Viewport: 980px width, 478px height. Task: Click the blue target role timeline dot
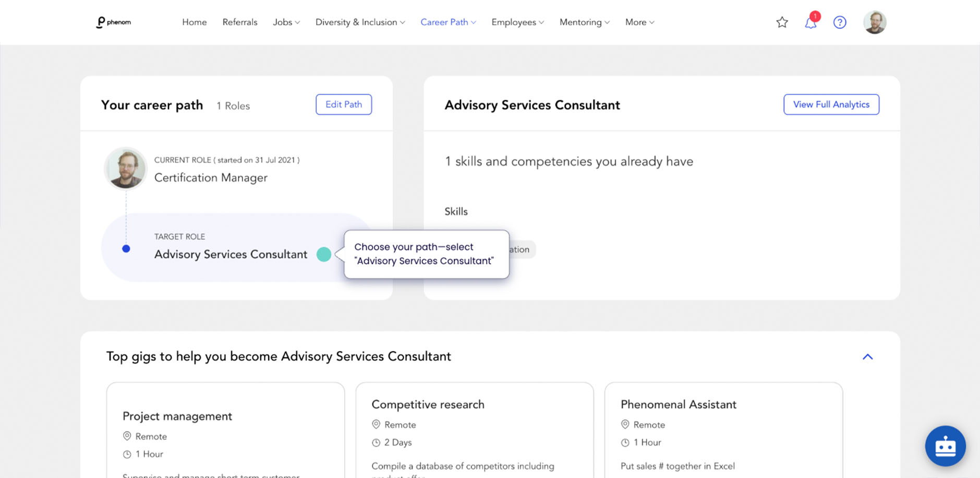pos(126,248)
